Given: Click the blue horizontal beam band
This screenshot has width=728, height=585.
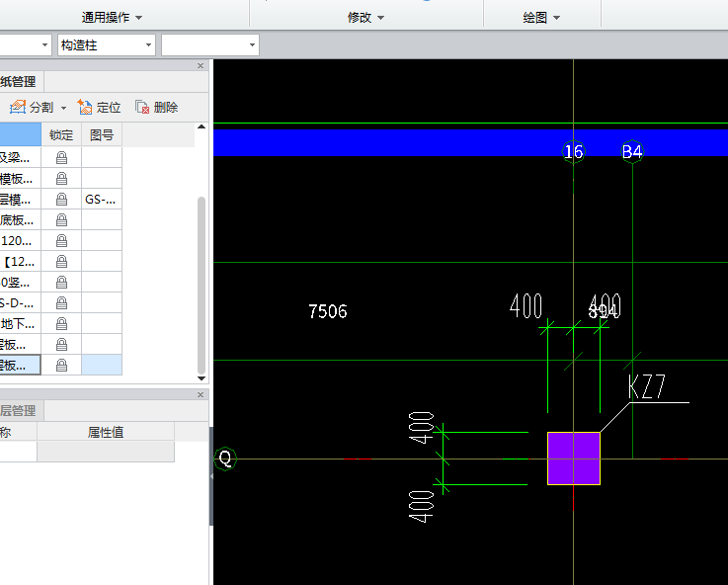Looking at the screenshot, I should click(x=470, y=142).
